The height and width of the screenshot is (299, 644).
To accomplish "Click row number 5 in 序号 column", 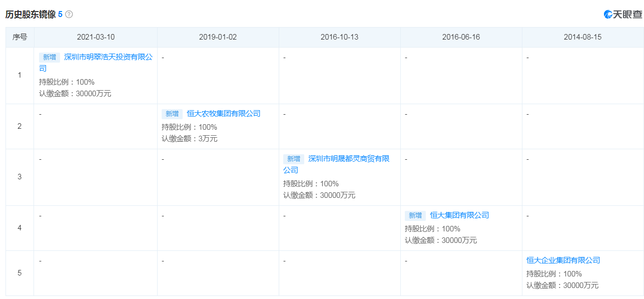I will coord(20,273).
